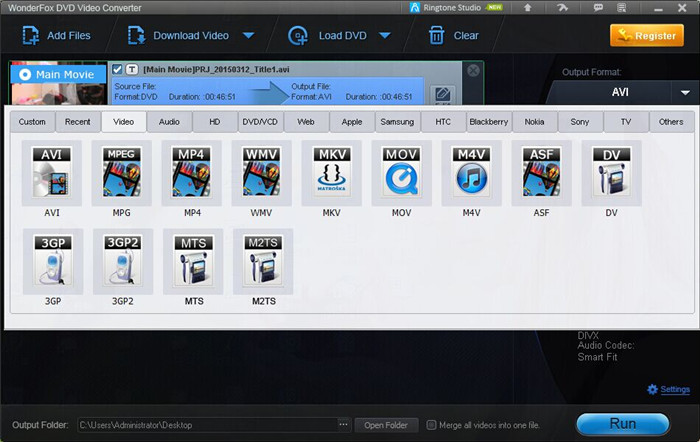Click the file name PRJ_20150312_Title1.avi
The image size is (700, 442).
[x=216, y=70]
